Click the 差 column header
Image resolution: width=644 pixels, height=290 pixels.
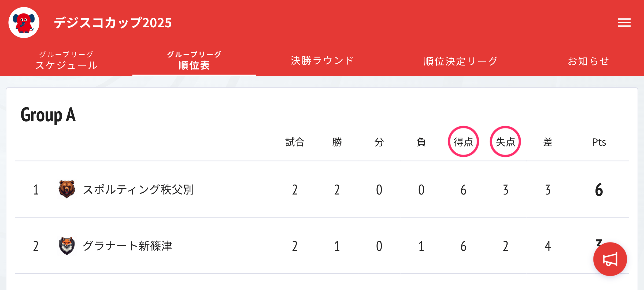pos(548,142)
